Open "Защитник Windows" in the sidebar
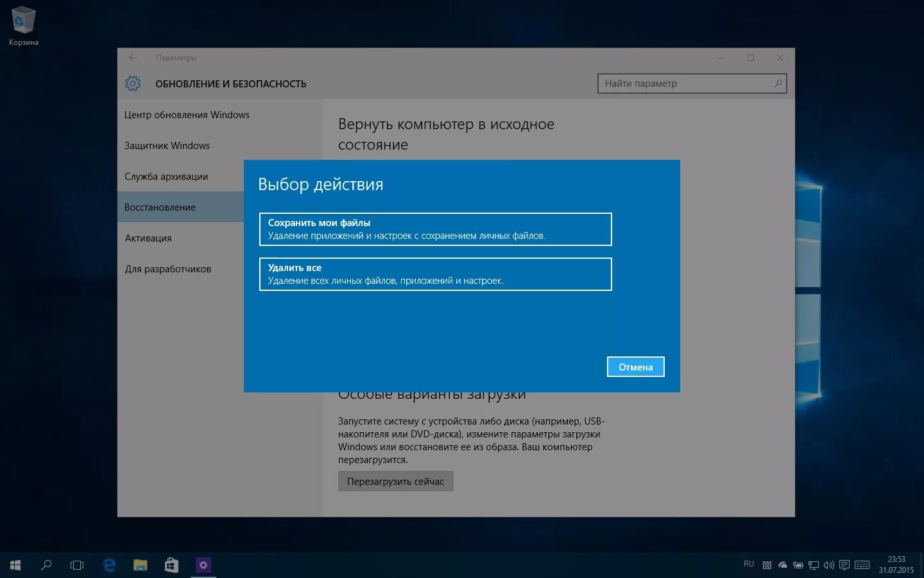 (x=167, y=146)
